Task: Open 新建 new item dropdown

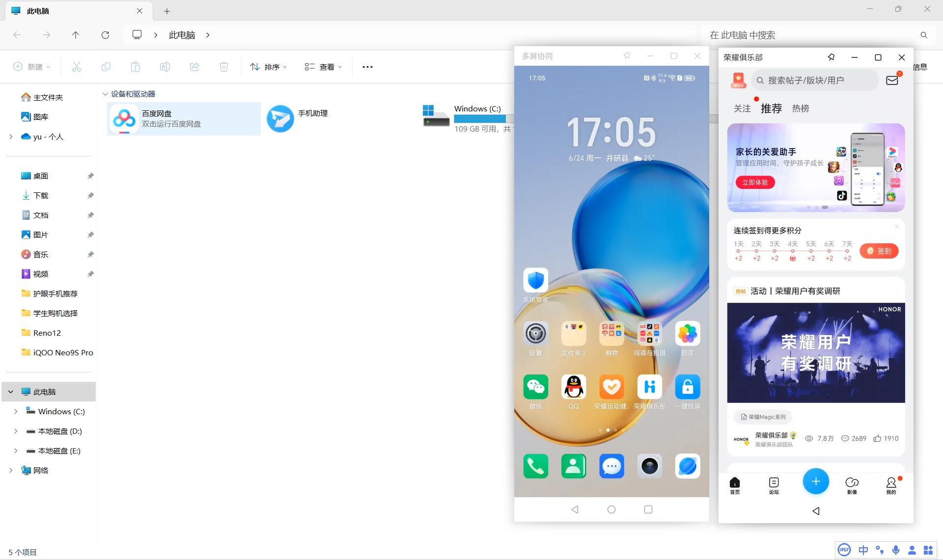Action: [x=32, y=67]
